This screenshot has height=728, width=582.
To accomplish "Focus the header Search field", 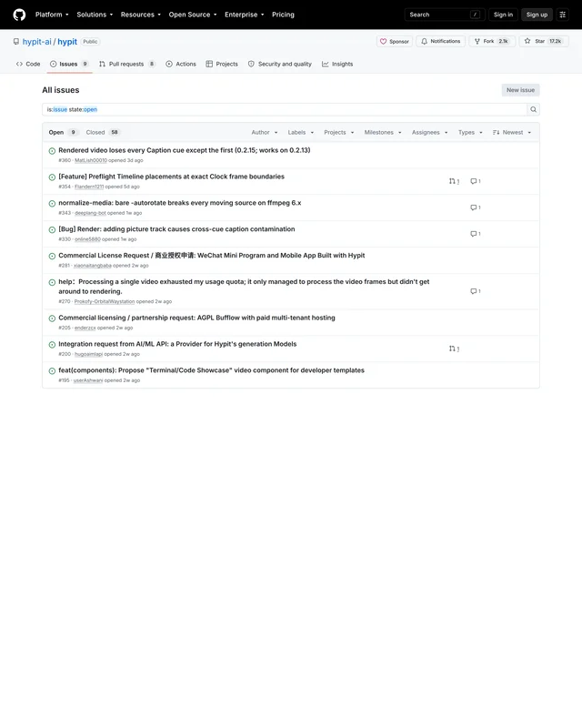I will coord(445,15).
